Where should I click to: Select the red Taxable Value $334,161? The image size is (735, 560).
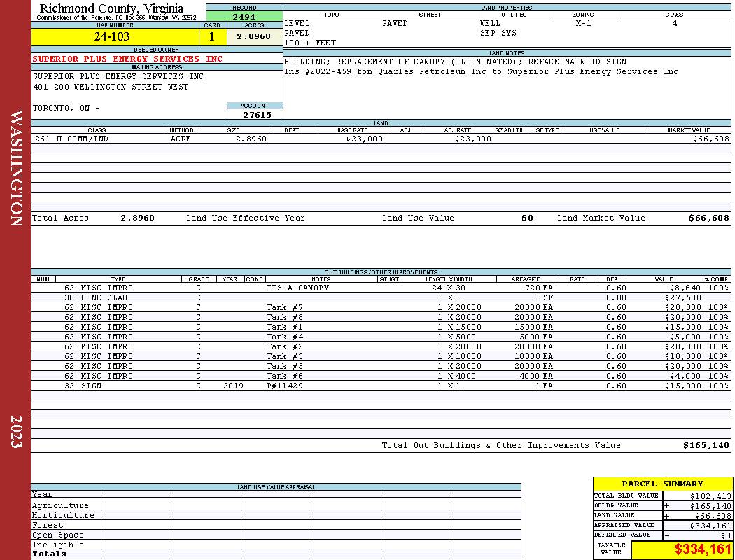point(703,549)
